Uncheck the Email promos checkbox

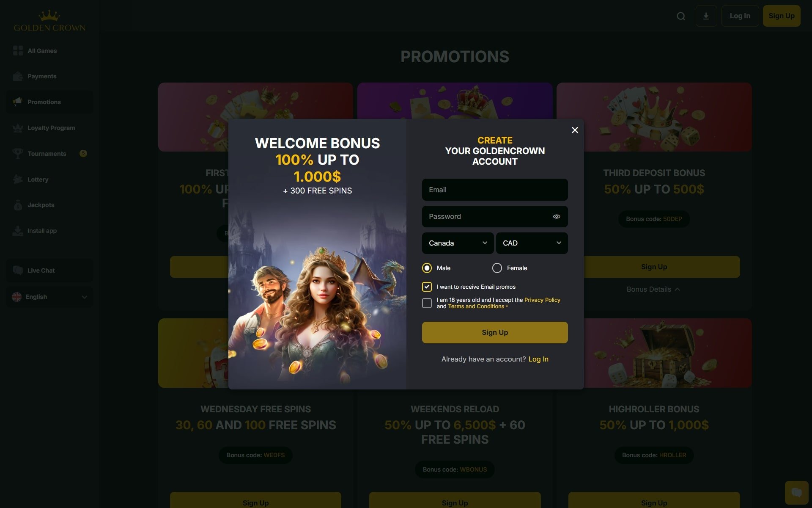(x=427, y=287)
